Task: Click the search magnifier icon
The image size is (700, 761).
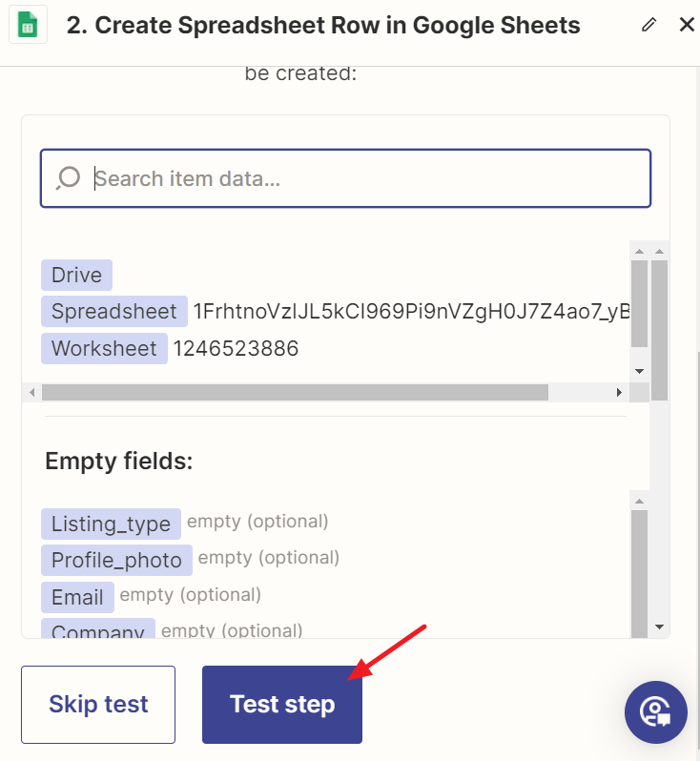Action: pyautogui.click(x=68, y=178)
